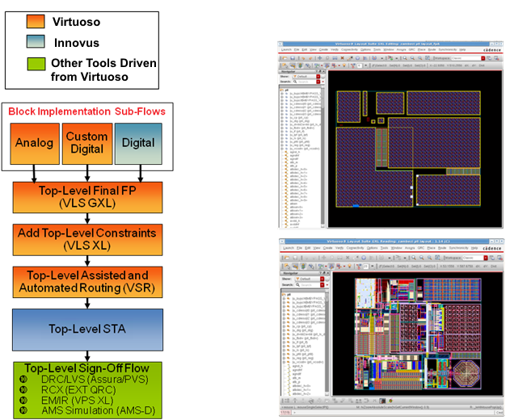Click the Zoom to Fit icon in the upper Virtuoso toolbar
Screen dimensions: 506x420
(x=428, y=58)
